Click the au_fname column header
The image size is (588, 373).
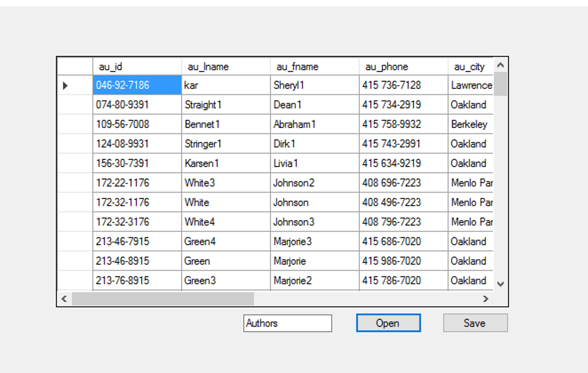coord(314,67)
